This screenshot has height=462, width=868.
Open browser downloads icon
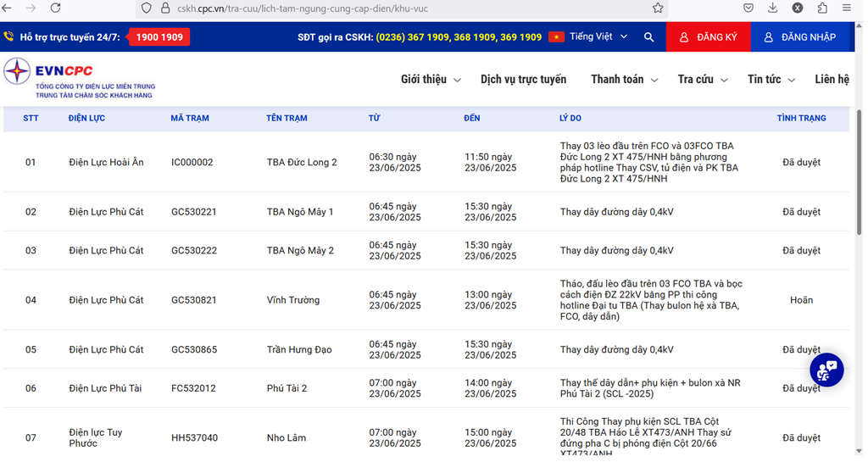[x=772, y=8]
